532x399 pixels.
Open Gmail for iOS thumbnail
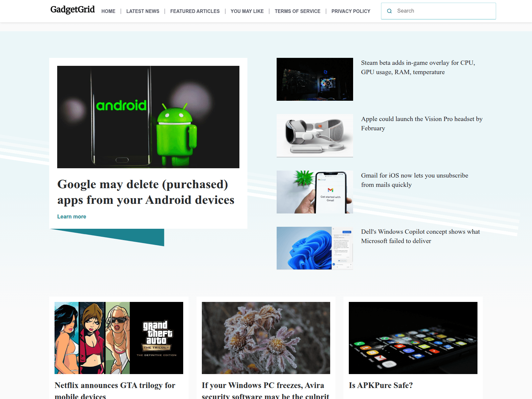[x=315, y=192]
